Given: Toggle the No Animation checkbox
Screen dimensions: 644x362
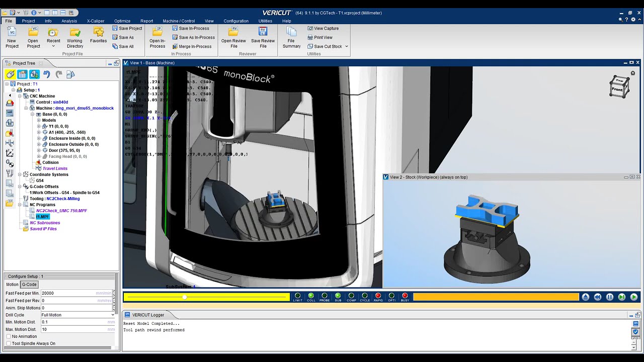Looking at the screenshot, I should tap(9, 336).
